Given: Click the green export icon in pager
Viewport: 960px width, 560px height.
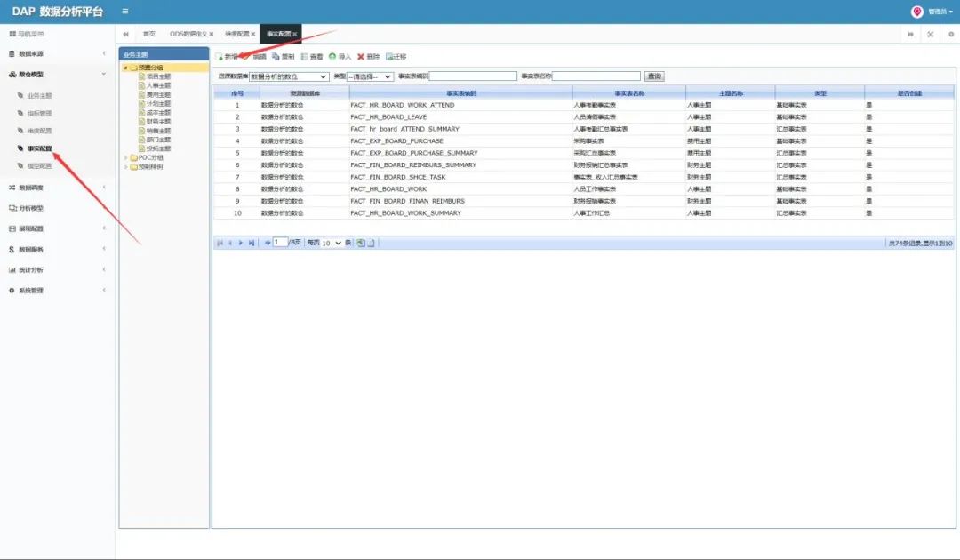Looking at the screenshot, I should (x=361, y=243).
